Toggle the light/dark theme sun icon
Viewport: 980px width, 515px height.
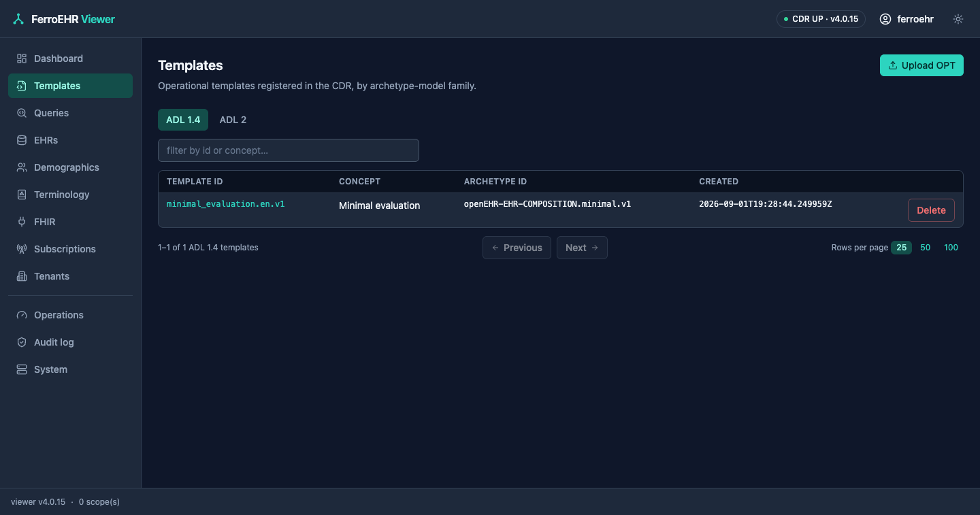(958, 19)
